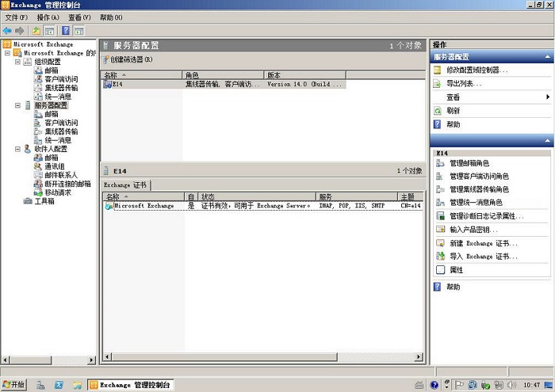Click the Up One Level folder toolbar icon
The width and height of the screenshot is (555, 392).
[x=36, y=30]
